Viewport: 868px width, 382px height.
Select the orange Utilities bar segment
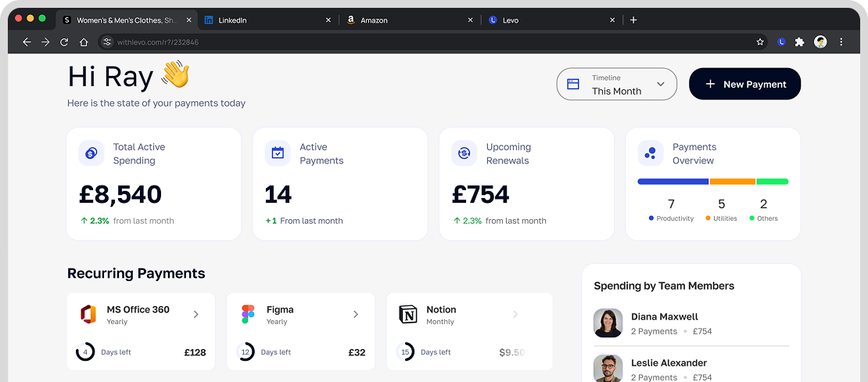pyautogui.click(x=733, y=182)
